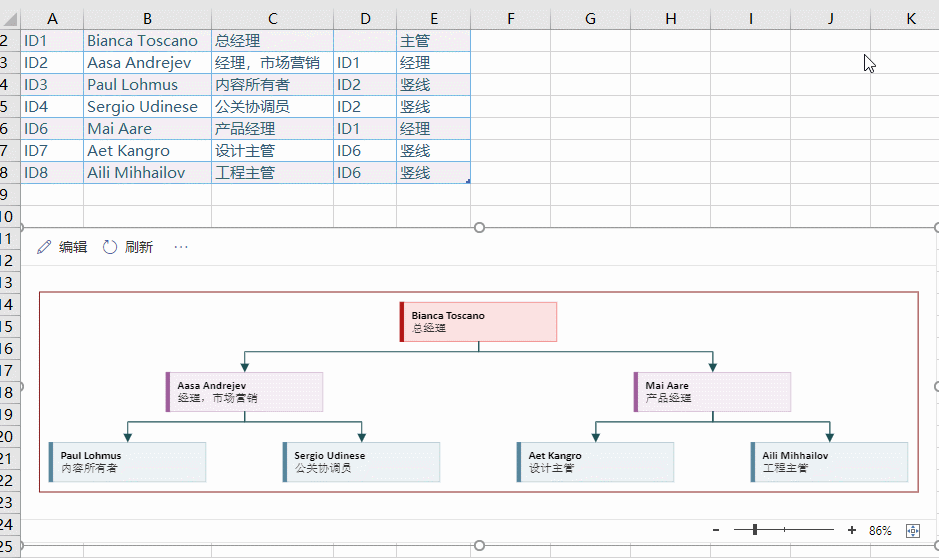Image resolution: width=939 pixels, height=558 pixels.
Task: Click the zoom slider handle
Action: click(x=755, y=529)
